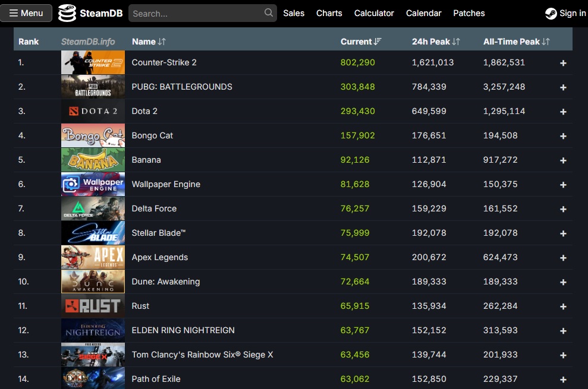Click the Counter-Strike 2 game thumbnail

pyautogui.click(x=93, y=62)
